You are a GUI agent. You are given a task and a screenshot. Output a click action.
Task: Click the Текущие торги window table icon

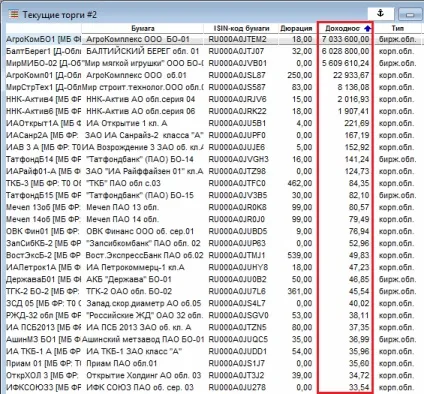pyautogui.click(x=14, y=14)
